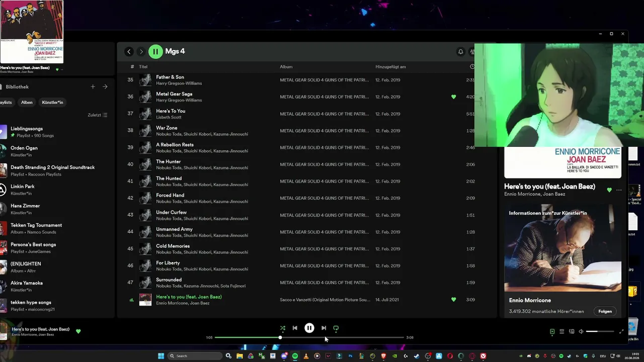The width and height of the screenshot is (644, 362).
Task: Skip to the next track
Action: tap(324, 328)
